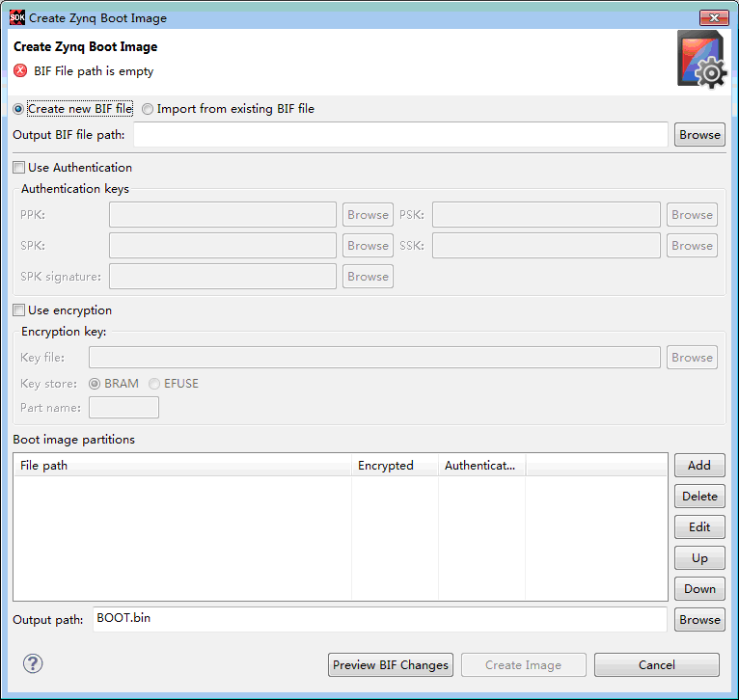Browse for Output BIF file path
Viewport: 739px width, 700px height.
pos(699,135)
